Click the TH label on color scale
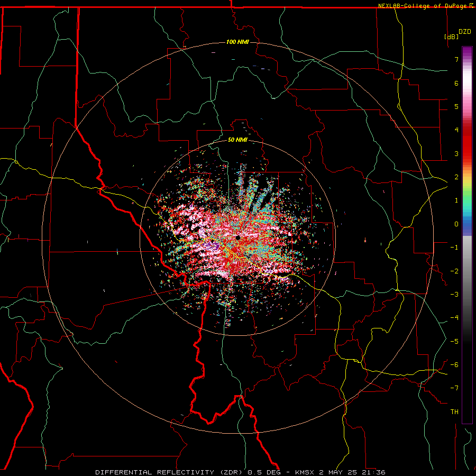 tap(454, 412)
